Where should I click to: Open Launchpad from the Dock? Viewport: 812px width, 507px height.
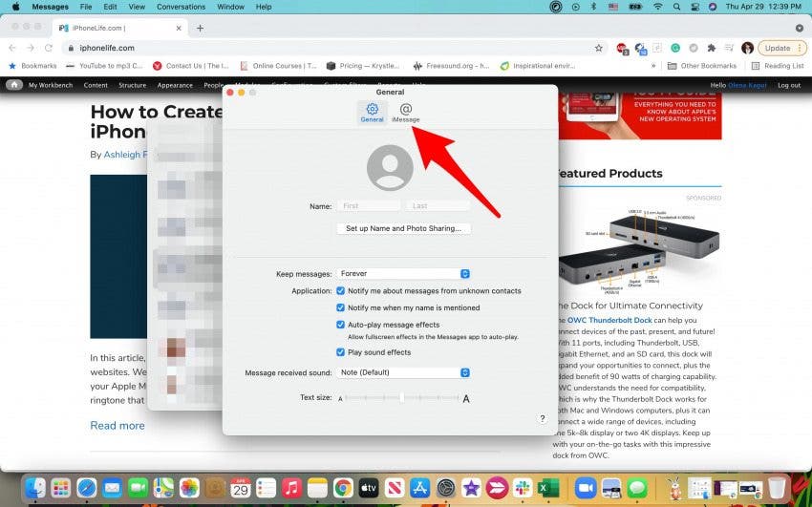(x=61, y=487)
